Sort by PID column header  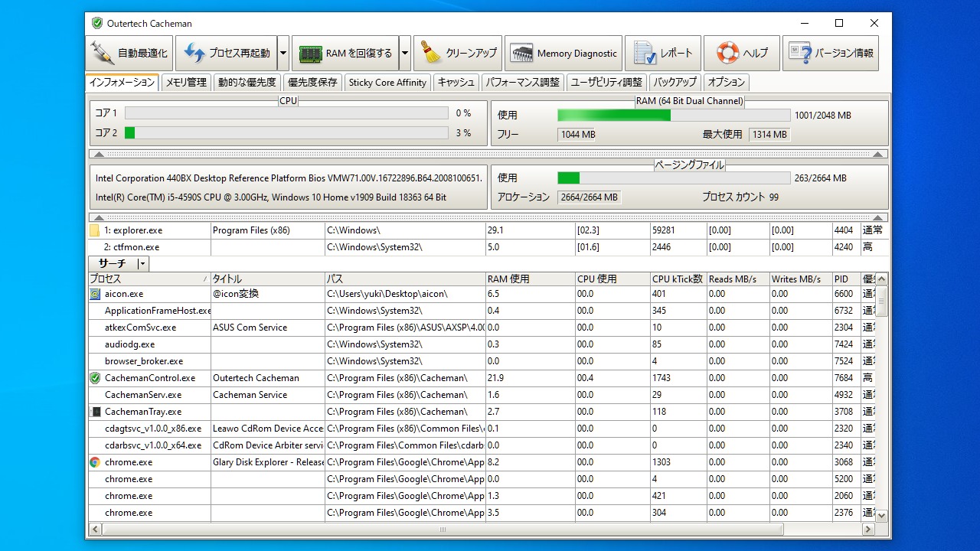pyautogui.click(x=846, y=279)
